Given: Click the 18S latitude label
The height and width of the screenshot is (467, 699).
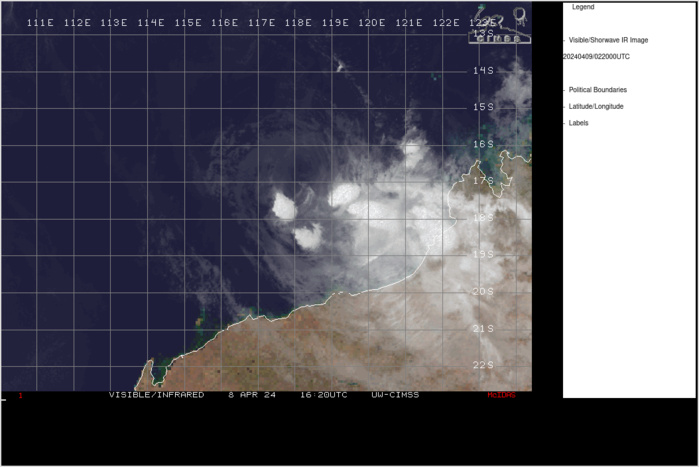Looking at the screenshot, I should [484, 218].
